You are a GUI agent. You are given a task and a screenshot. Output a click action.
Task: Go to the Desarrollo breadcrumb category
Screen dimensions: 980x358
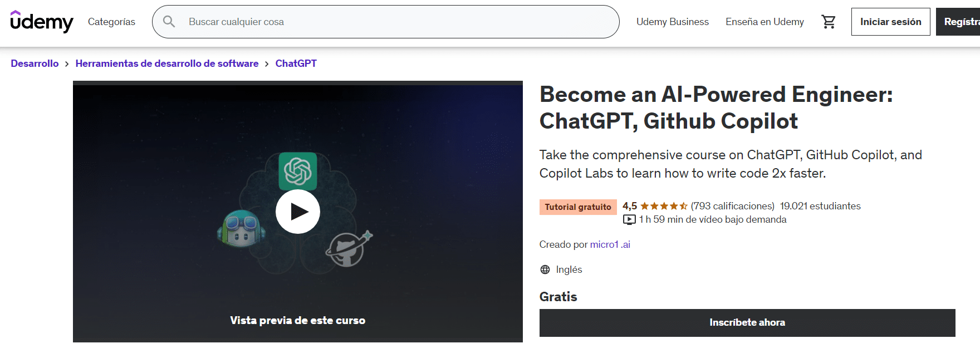pyautogui.click(x=35, y=63)
